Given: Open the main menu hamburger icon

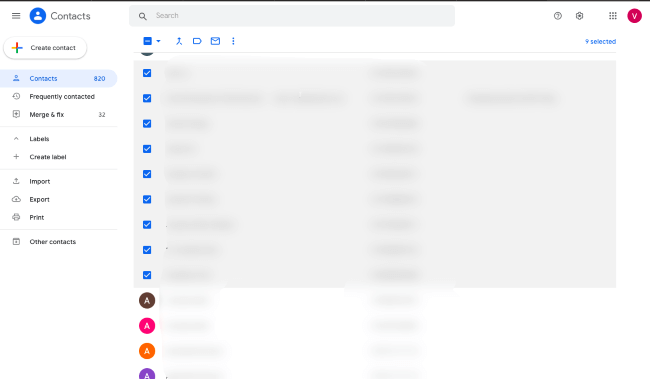Looking at the screenshot, I should [x=16, y=16].
